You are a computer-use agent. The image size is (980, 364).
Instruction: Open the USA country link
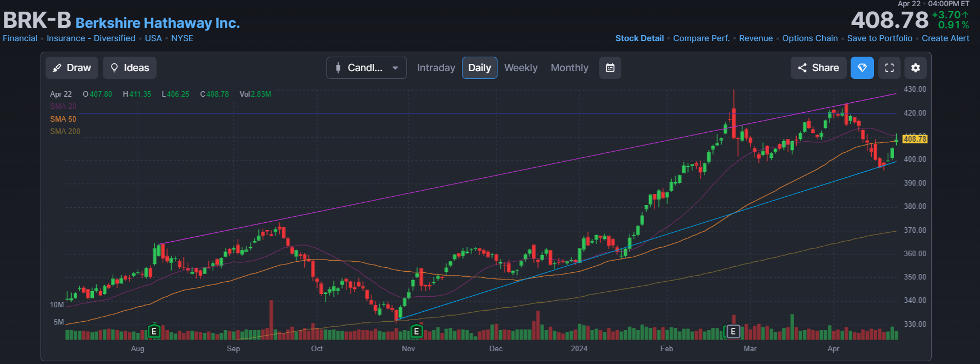153,38
